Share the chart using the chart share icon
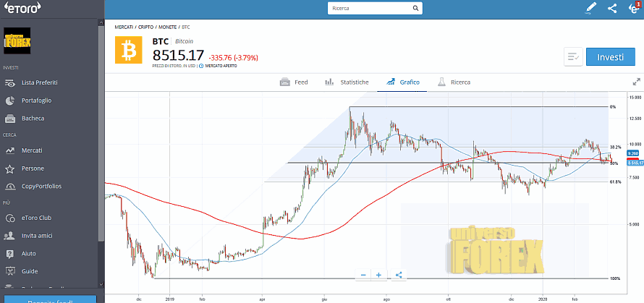 click(399, 275)
